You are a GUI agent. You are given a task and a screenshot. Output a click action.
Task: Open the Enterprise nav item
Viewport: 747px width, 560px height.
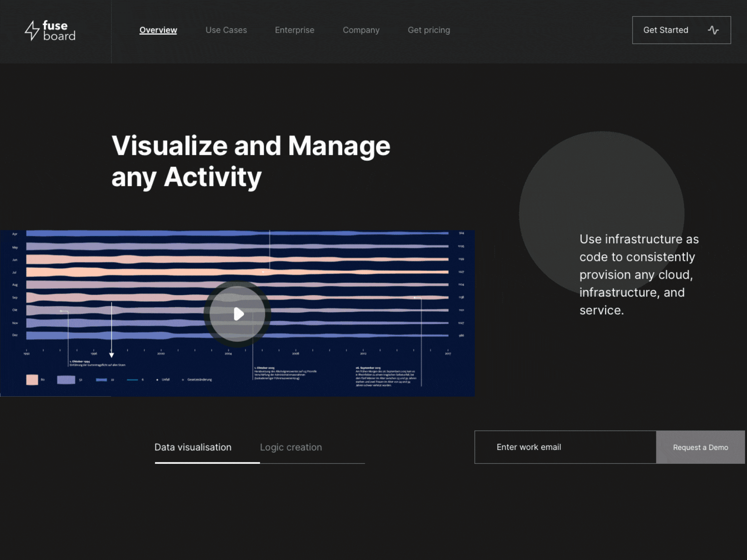[x=295, y=30]
